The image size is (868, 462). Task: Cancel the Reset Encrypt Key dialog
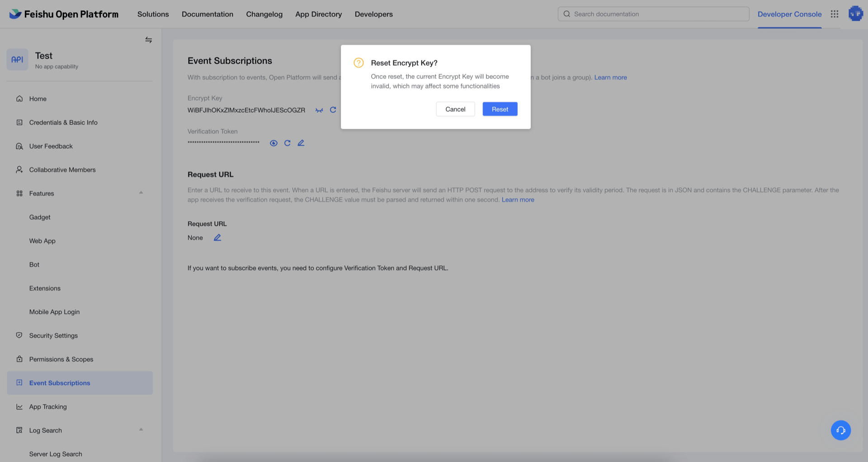pyautogui.click(x=455, y=109)
